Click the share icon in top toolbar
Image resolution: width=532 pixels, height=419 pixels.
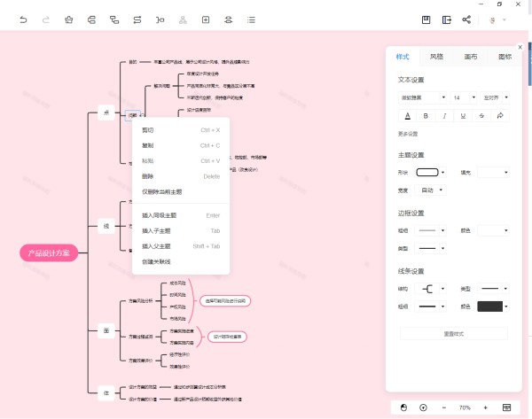pyautogui.click(x=466, y=19)
